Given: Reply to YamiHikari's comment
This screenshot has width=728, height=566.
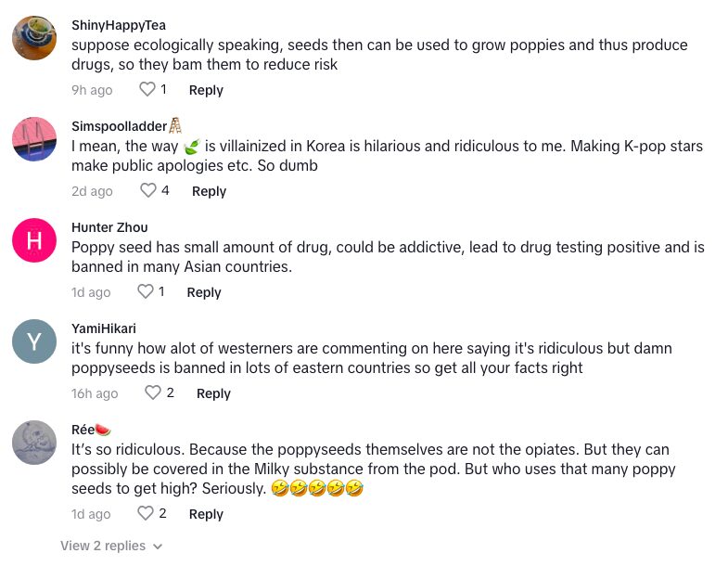Looking at the screenshot, I should (213, 393).
